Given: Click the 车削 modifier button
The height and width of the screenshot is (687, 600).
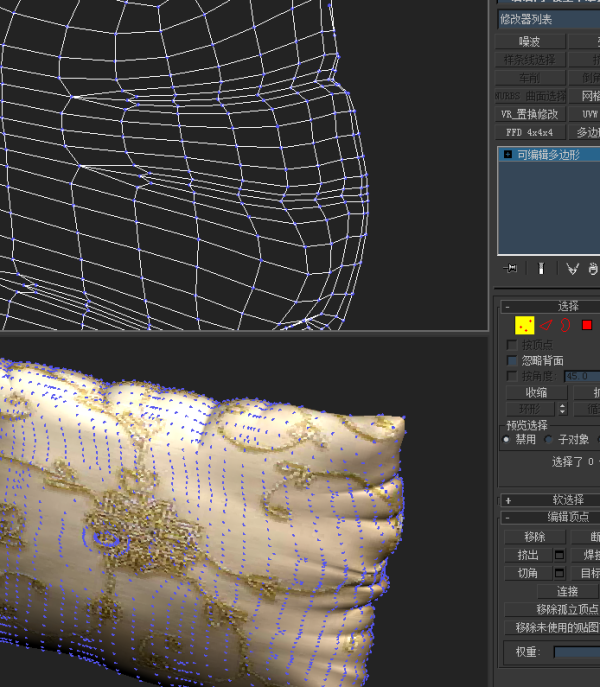Looking at the screenshot, I should [x=530, y=78].
